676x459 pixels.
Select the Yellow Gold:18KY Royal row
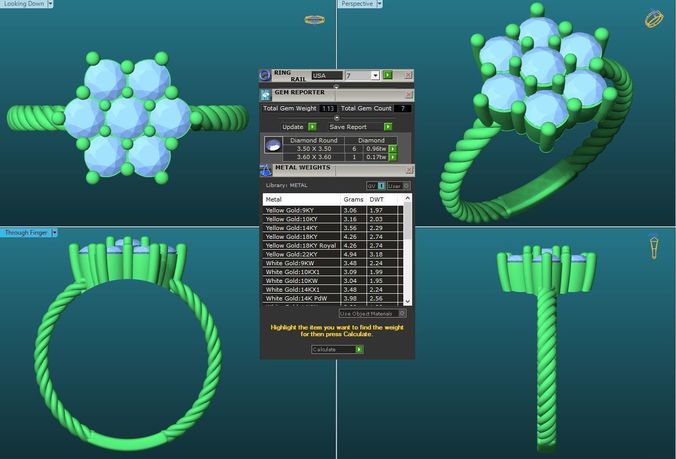coord(333,246)
